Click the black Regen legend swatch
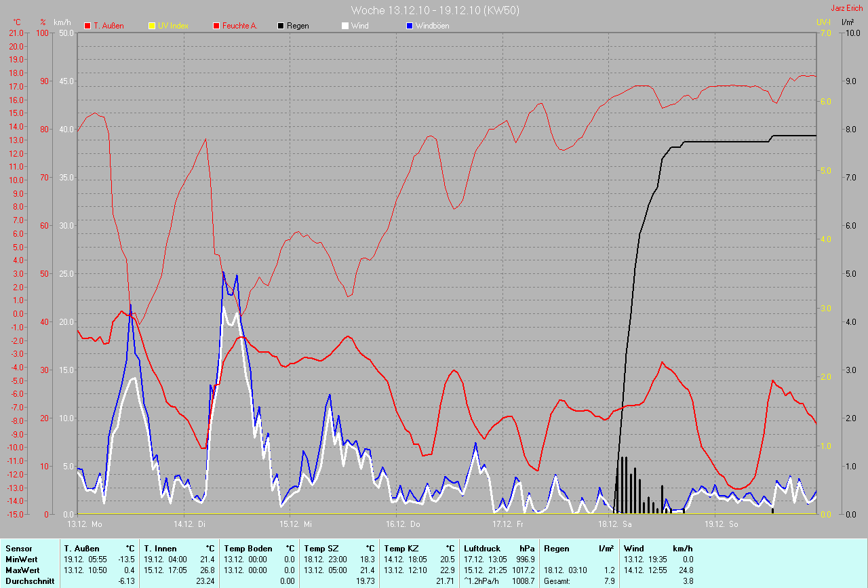This screenshot has height=588, width=868. coord(281,26)
